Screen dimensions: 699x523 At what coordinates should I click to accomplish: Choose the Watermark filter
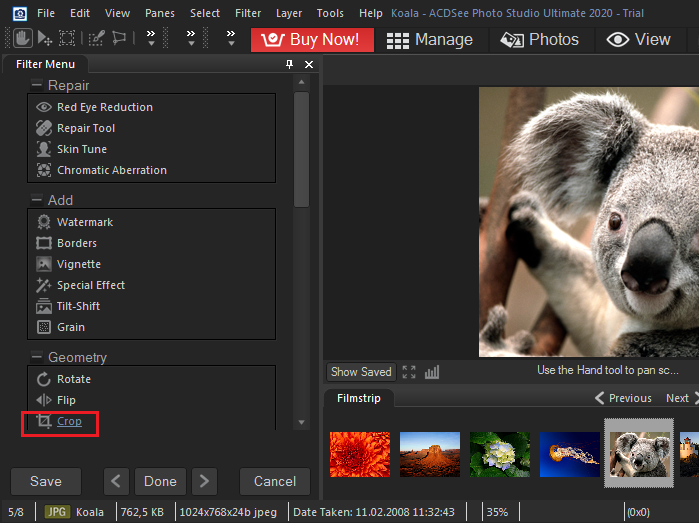[x=85, y=222]
